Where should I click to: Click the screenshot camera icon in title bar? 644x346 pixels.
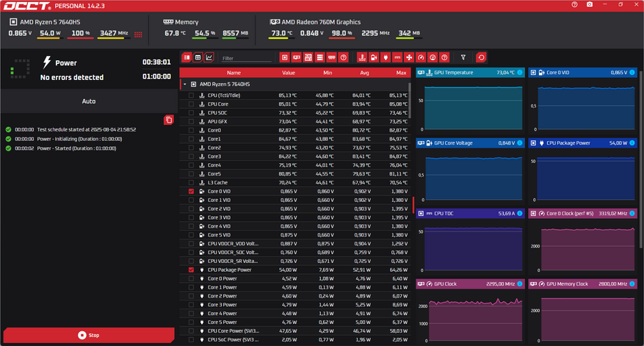click(590, 4)
